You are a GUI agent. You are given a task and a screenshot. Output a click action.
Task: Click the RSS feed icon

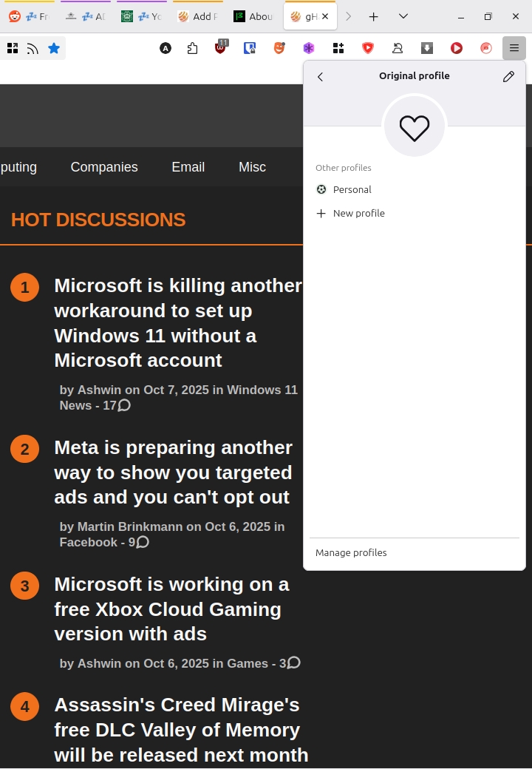[x=33, y=49]
